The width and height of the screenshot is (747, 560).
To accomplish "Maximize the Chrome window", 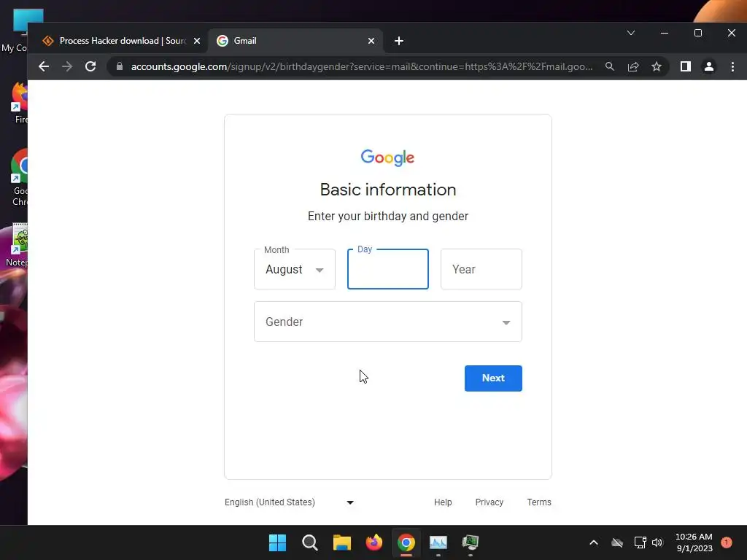I will click(x=698, y=33).
